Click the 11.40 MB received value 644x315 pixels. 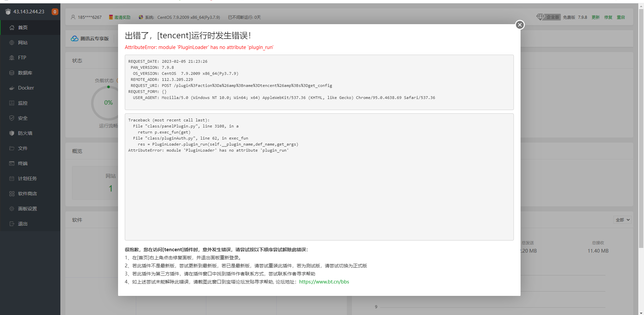pos(598,251)
